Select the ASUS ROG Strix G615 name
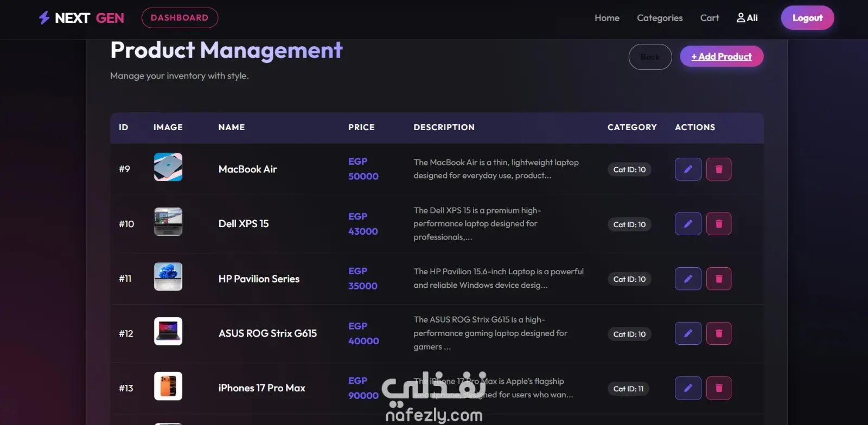This screenshot has width=868, height=425. pyautogui.click(x=267, y=333)
